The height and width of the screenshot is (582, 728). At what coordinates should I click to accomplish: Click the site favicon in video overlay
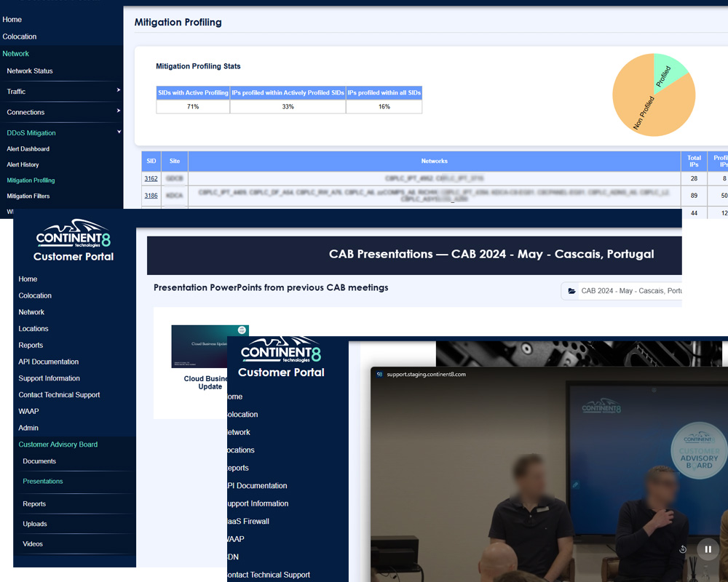[x=379, y=375]
